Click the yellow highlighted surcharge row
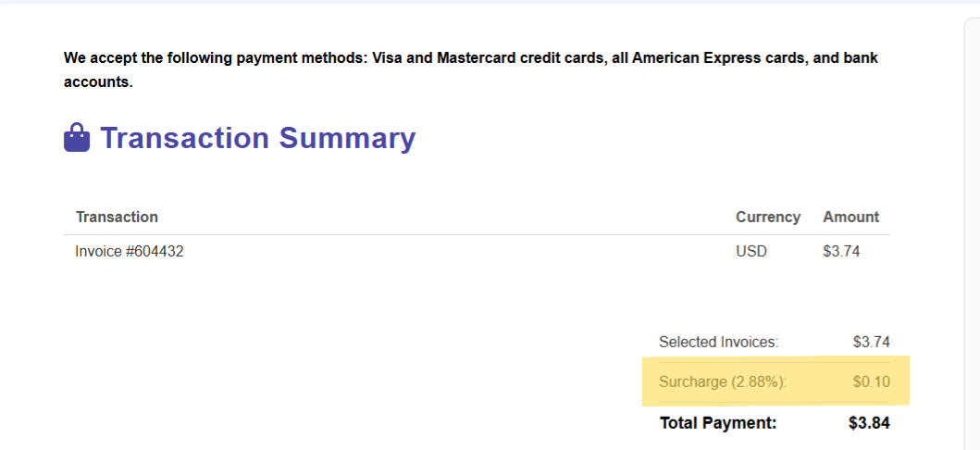 [x=775, y=381]
